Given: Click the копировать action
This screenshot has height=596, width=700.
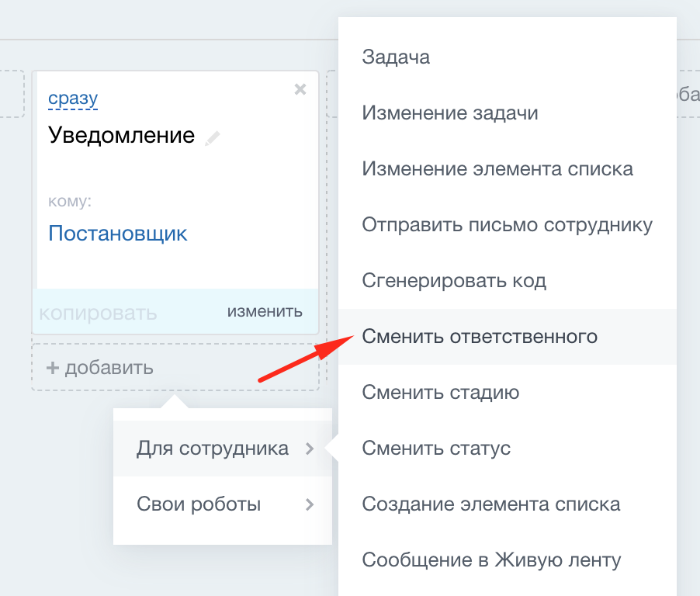Looking at the screenshot, I should 99,311.
